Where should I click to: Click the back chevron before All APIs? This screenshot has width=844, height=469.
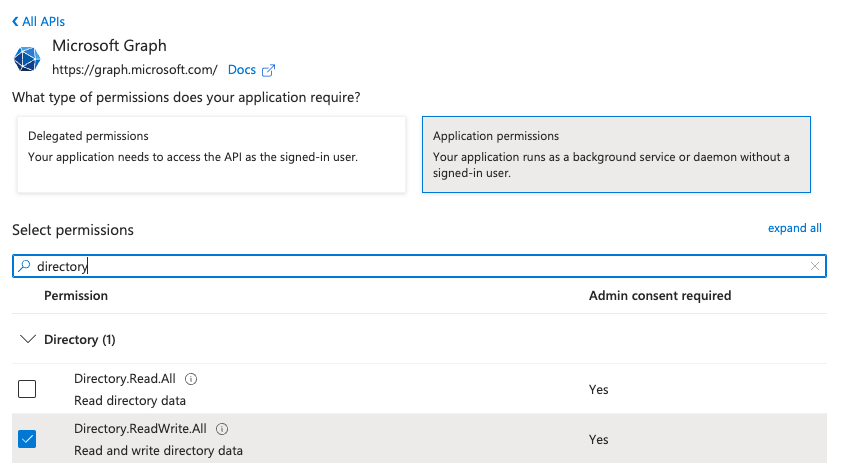click(15, 22)
